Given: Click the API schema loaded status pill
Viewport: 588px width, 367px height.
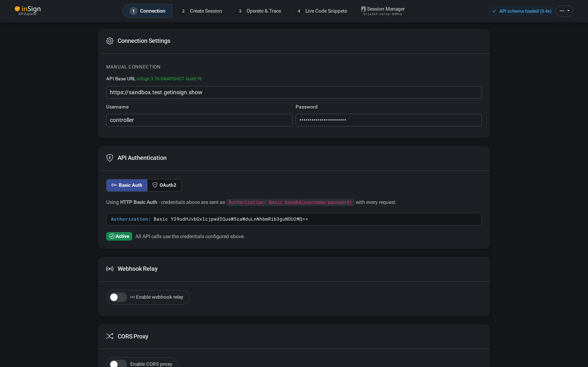Looking at the screenshot, I should (521, 11).
